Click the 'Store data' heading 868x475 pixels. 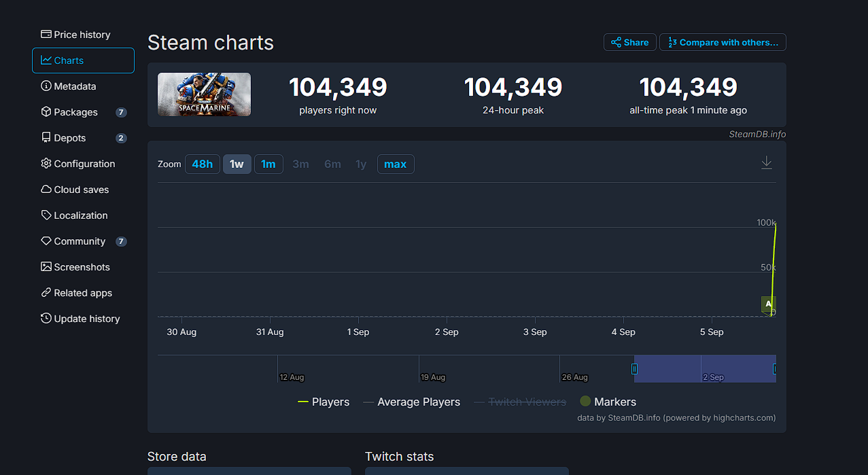[x=177, y=457]
